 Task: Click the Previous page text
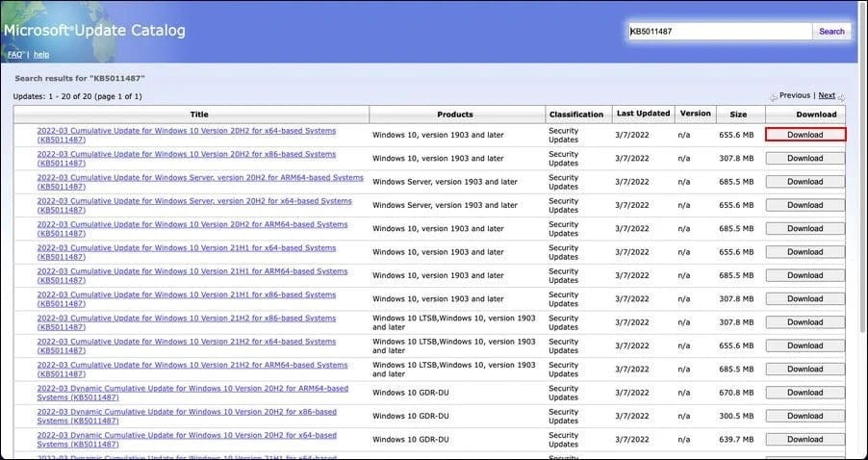tap(794, 95)
